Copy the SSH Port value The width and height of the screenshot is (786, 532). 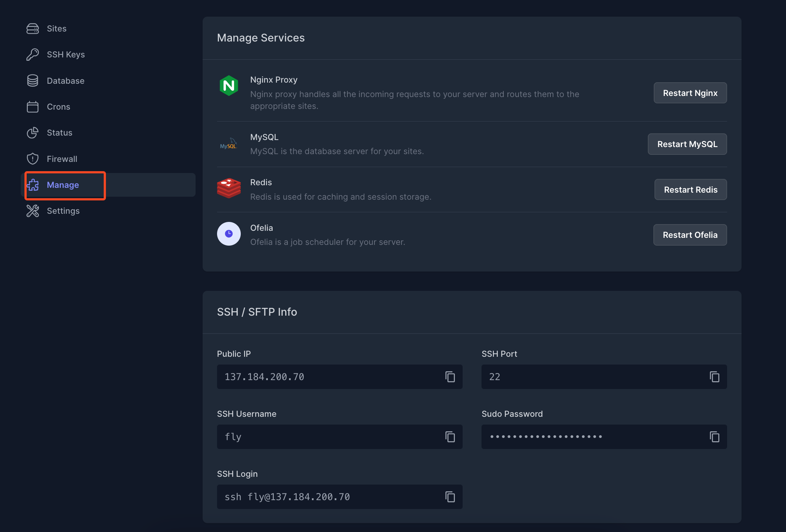point(715,377)
